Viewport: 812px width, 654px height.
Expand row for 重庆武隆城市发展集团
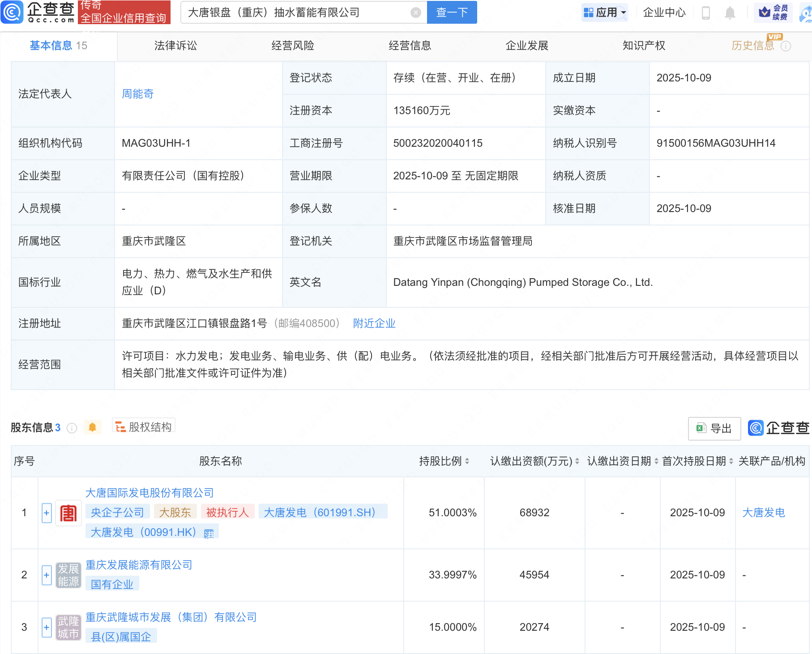click(47, 627)
